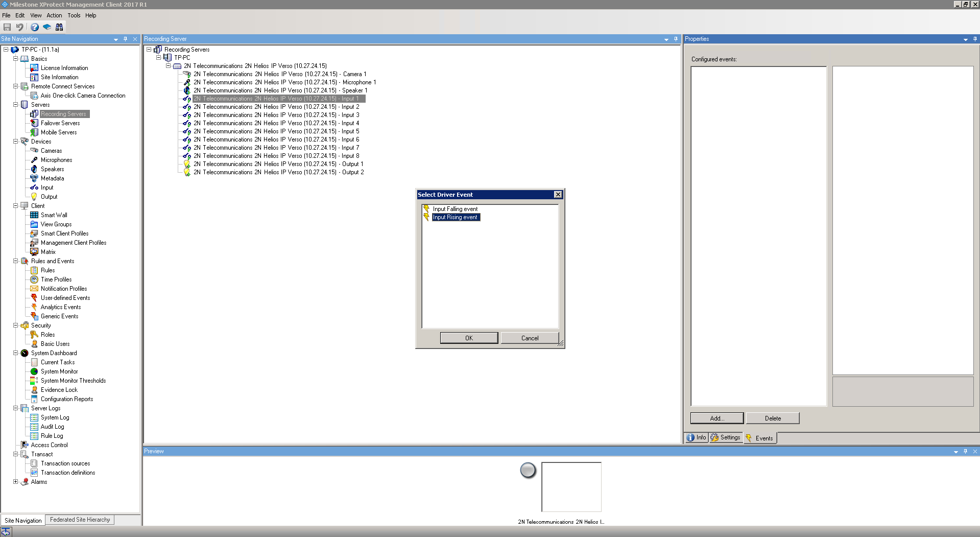Screen dimensions: 980x537
Task: Open the Tools menu
Action: point(74,15)
